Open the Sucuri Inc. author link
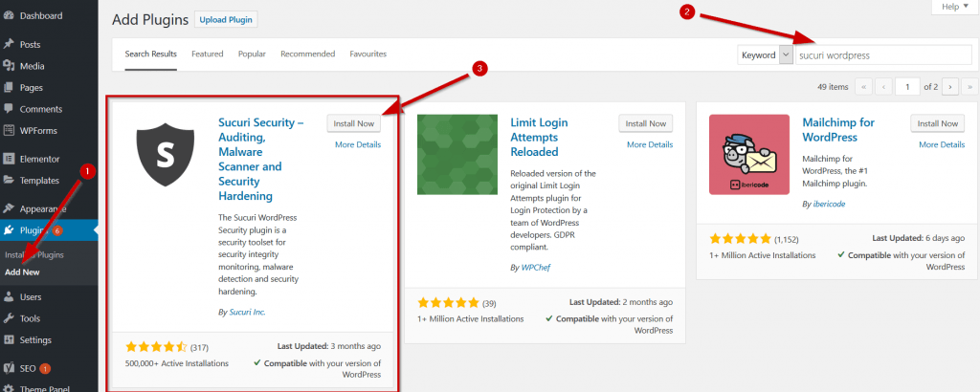The width and height of the screenshot is (980, 392). pyautogui.click(x=248, y=312)
